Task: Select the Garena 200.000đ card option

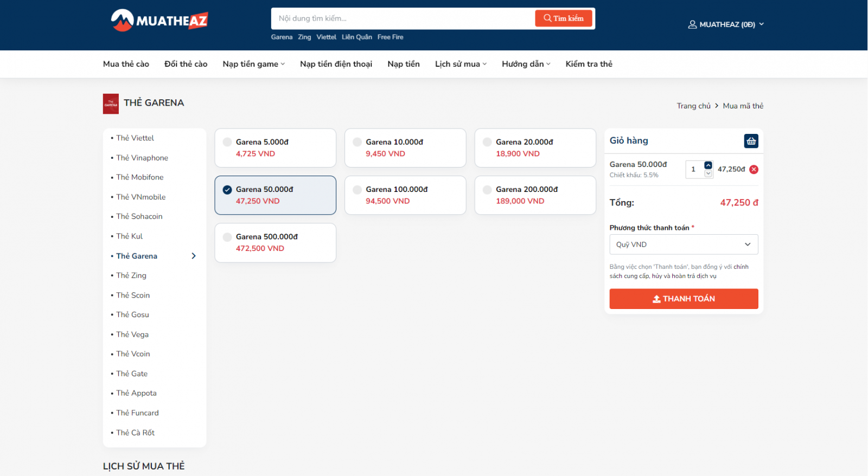Action: tap(535, 195)
